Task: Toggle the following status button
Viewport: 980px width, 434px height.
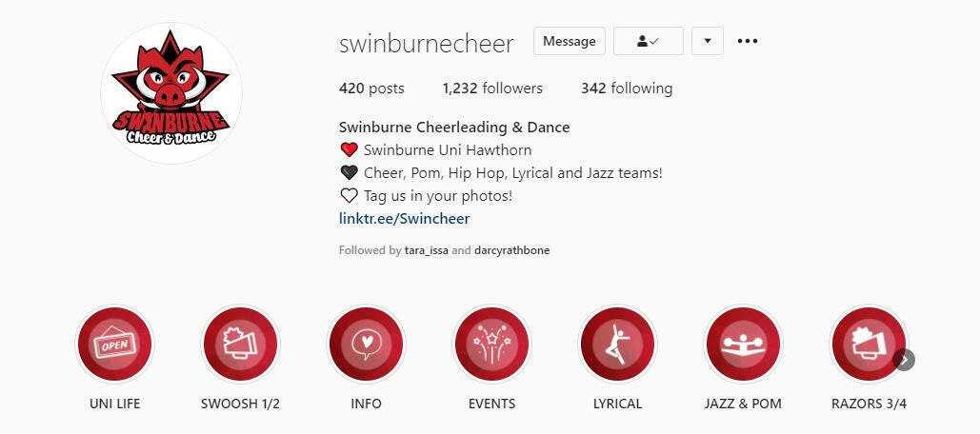Action: coord(649,41)
